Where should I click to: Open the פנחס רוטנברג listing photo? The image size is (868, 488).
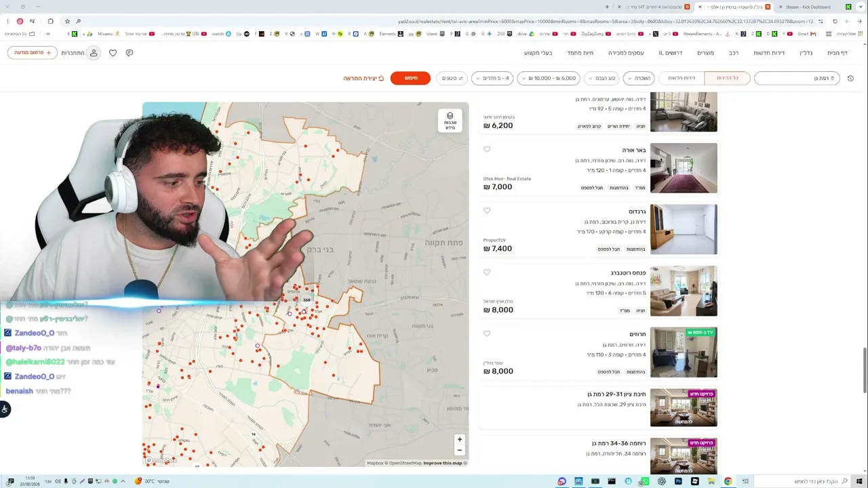684,291
